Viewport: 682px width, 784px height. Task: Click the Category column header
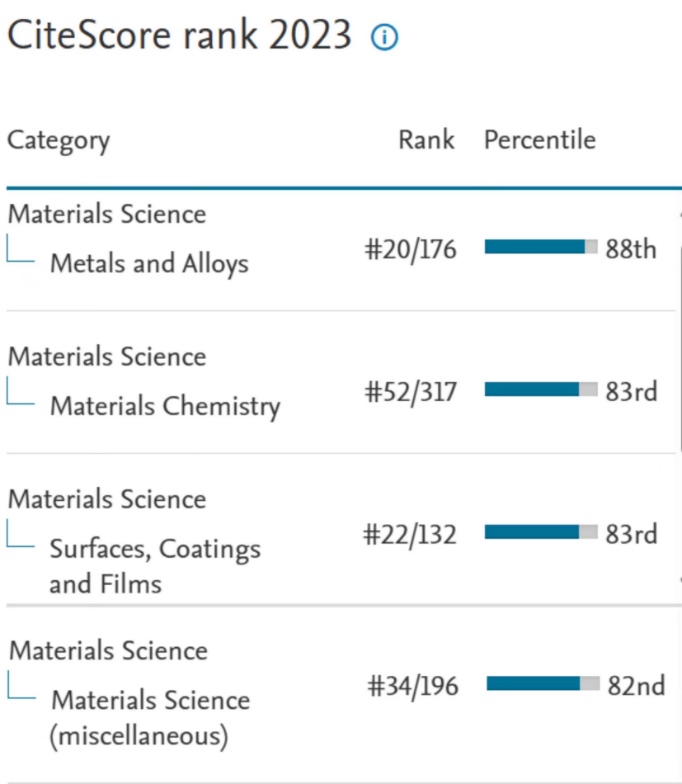click(x=59, y=140)
